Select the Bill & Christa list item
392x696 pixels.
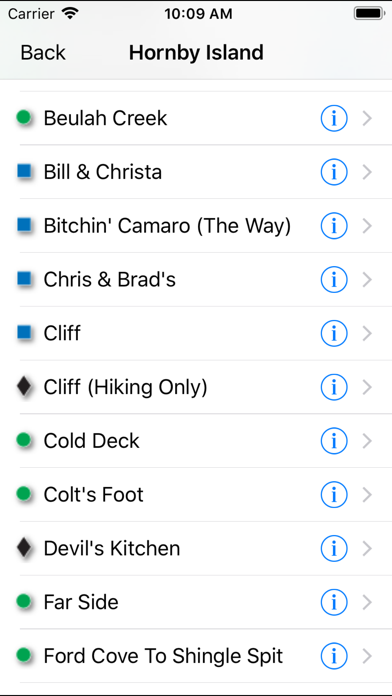click(x=196, y=172)
